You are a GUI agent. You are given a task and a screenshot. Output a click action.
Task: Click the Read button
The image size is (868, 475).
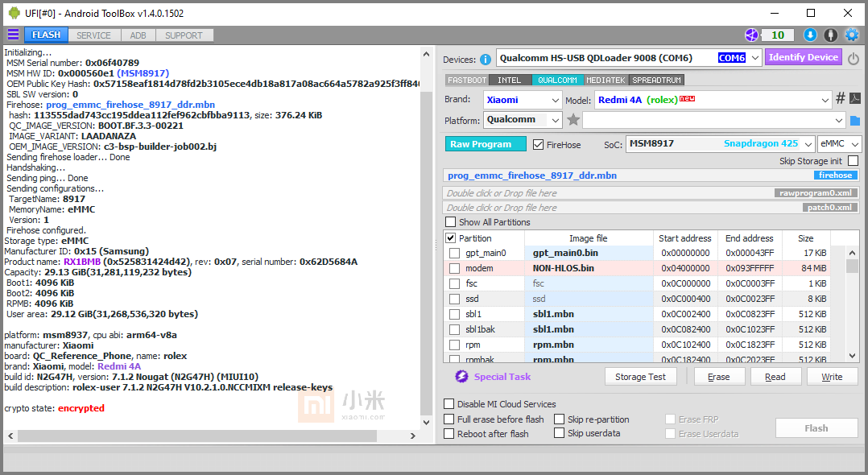775,377
